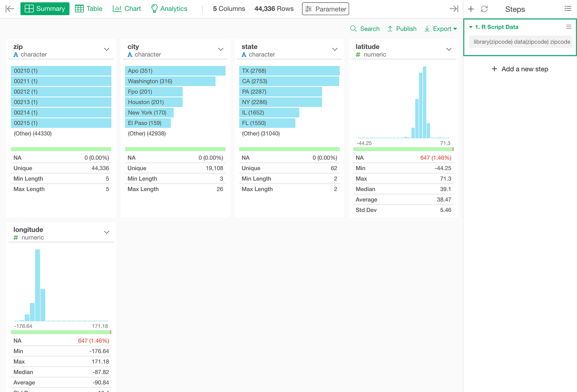The height and width of the screenshot is (392, 577).
Task: Select the Apo (351) city bar
Action: pos(175,71)
